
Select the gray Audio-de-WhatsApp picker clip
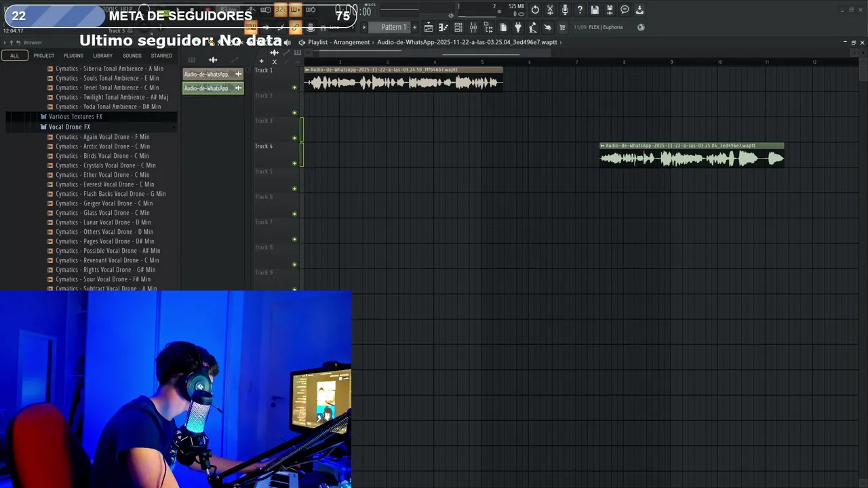213,74
